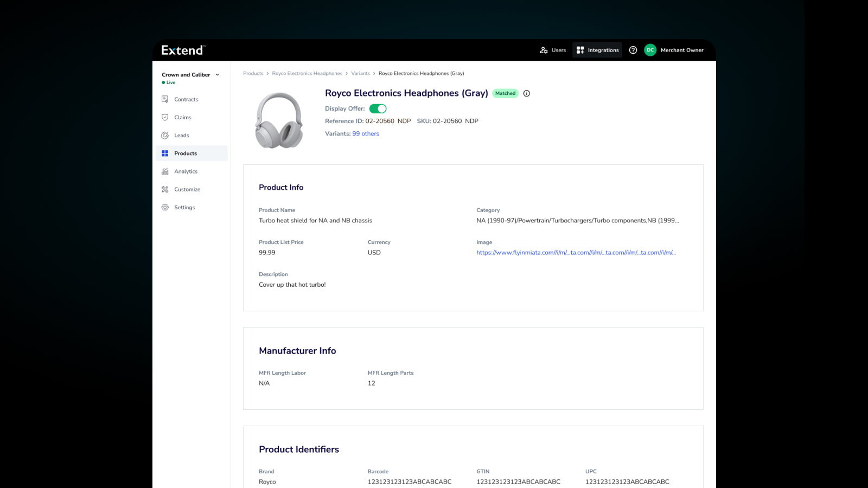Toggle the Display Offer switch off
The height and width of the screenshot is (488, 868).
click(x=378, y=108)
